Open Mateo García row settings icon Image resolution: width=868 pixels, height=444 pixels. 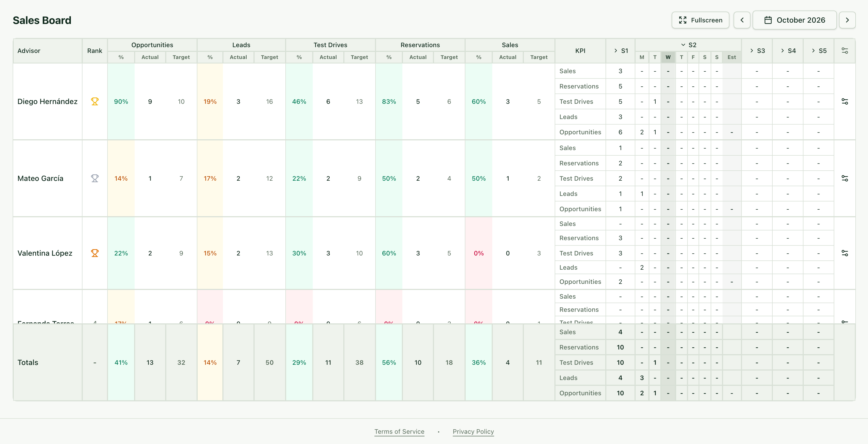point(844,178)
